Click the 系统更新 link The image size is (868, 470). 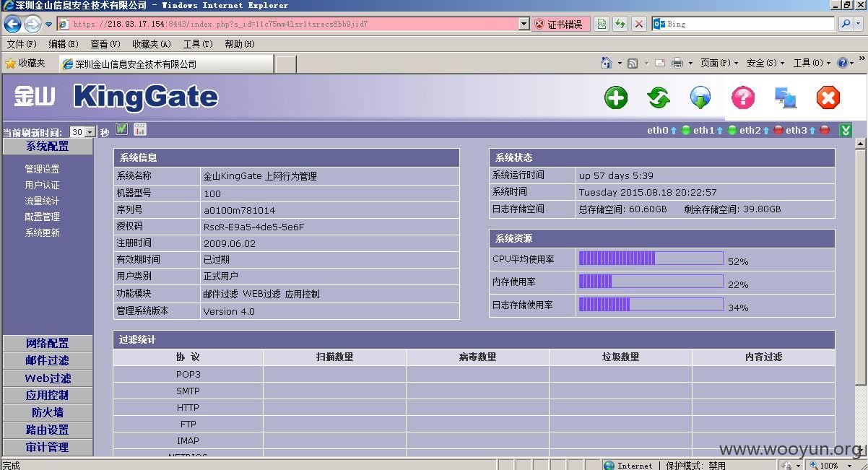(x=42, y=232)
